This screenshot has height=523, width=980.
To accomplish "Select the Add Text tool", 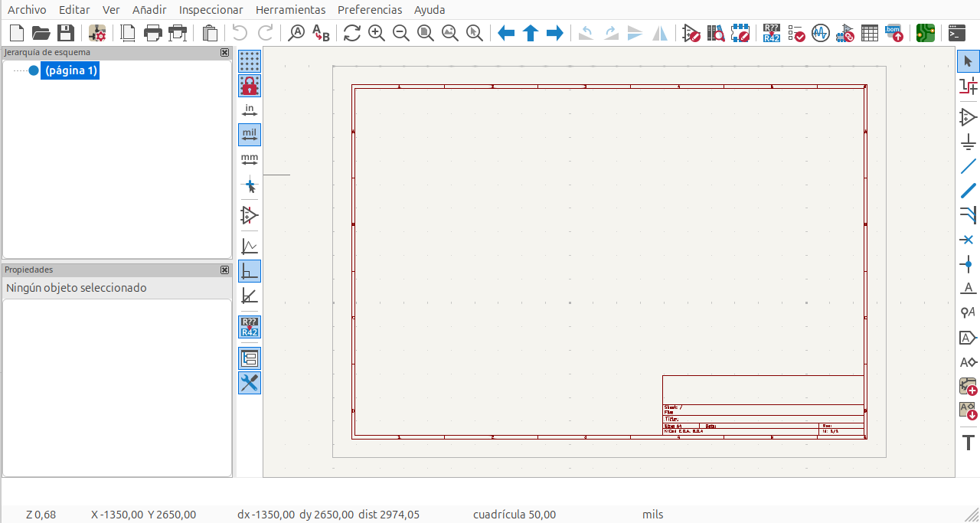I will [969, 443].
